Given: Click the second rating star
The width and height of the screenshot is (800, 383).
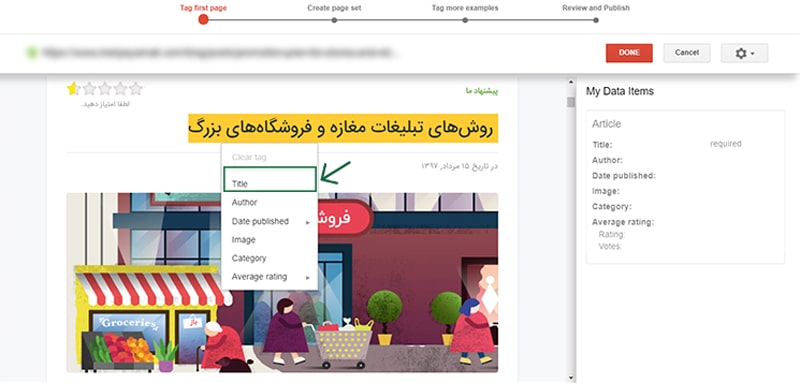Looking at the screenshot, I should coord(89,89).
